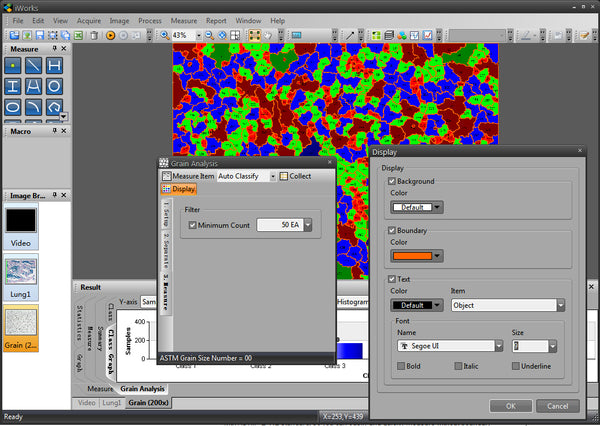The width and height of the screenshot is (600, 426).
Task: Click the Measure Item icon in Grain Analysis
Action: (166, 176)
